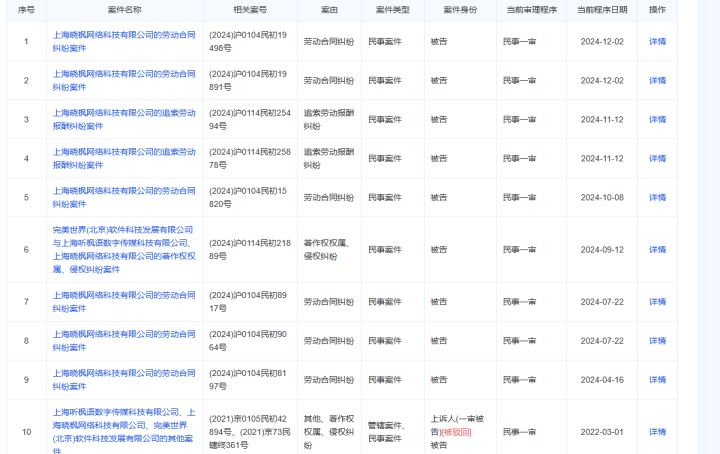Open 上海听枫语数字传媒 其他案件 link, row 10
The width and height of the screenshot is (720, 454).
[124, 432]
